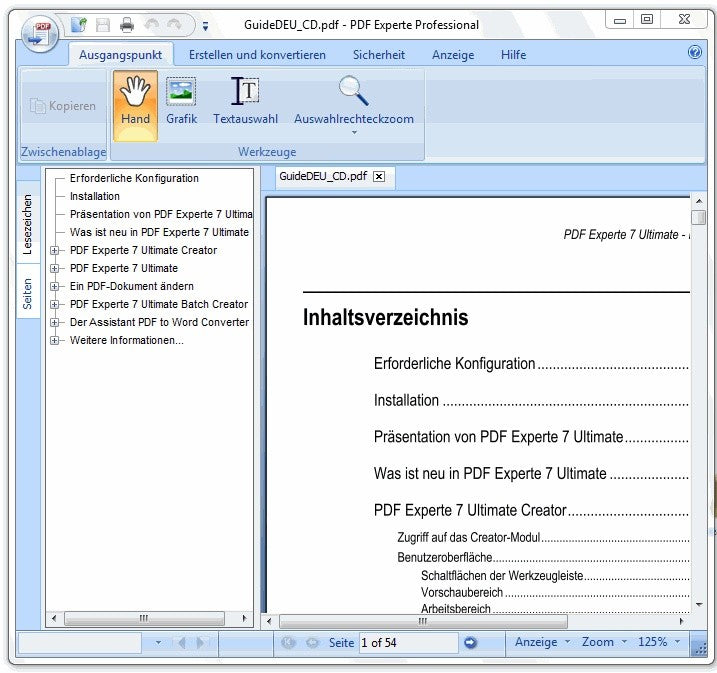Click the page number field 1 of 54
This screenshot has width=717, height=673.
pos(409,643)
